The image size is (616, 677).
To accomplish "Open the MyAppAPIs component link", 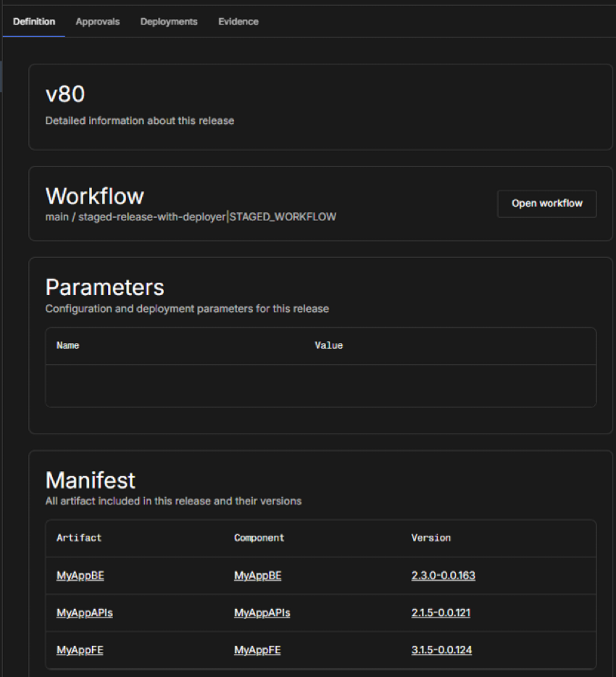I will [x=262, y=613].
